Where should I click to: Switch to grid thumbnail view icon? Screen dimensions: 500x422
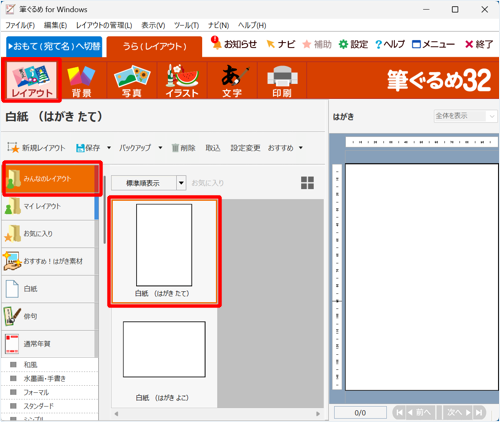[307, 183]
